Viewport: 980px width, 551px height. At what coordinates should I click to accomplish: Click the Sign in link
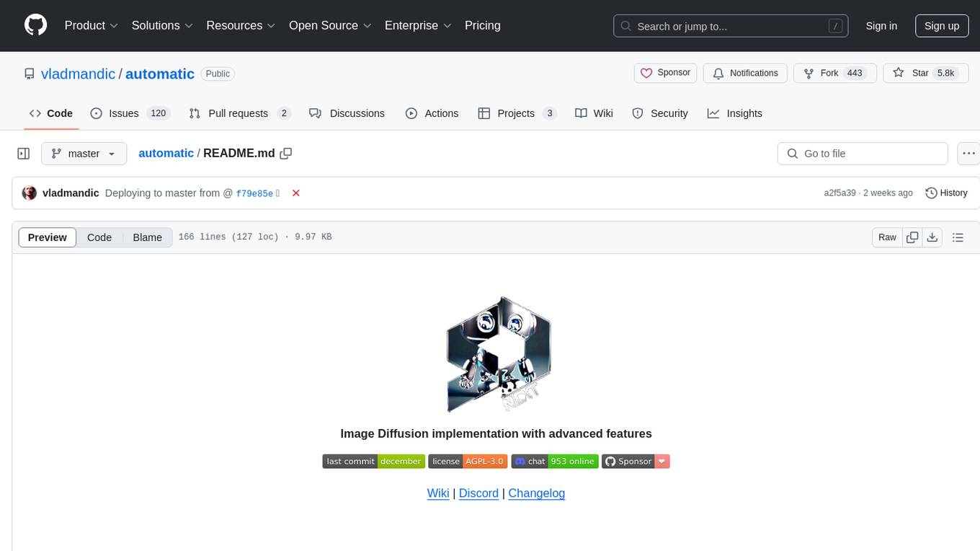[881, 26]
